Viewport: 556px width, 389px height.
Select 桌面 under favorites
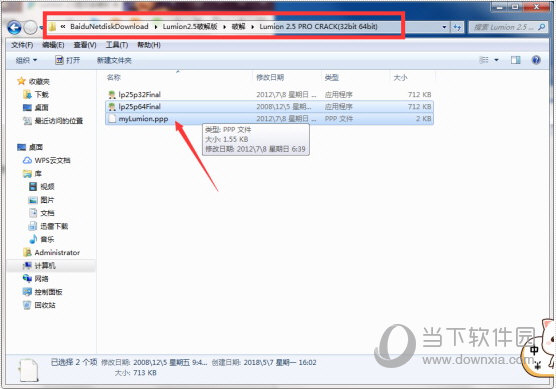pos(41,107)
